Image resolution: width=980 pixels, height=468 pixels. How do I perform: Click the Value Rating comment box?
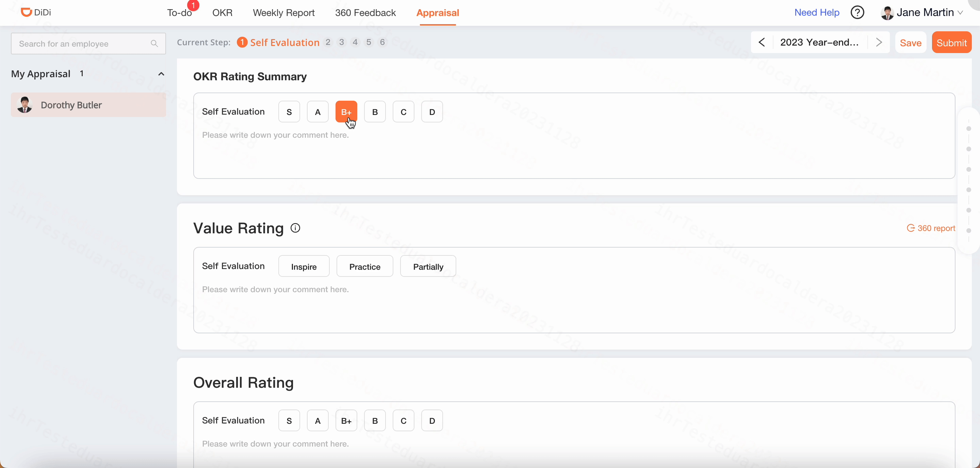[574, 306]
